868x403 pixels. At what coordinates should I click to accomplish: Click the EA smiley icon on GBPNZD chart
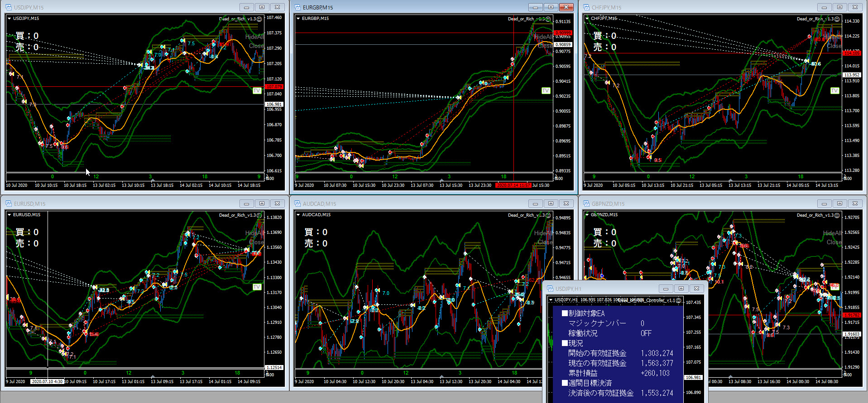(837, 215)
